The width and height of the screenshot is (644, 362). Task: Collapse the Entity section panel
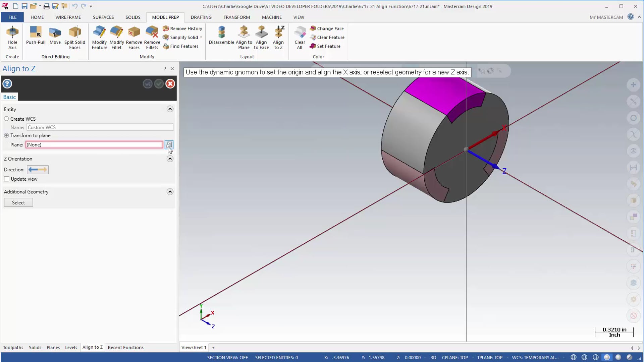pyautogui.click(x=170, y=109)
